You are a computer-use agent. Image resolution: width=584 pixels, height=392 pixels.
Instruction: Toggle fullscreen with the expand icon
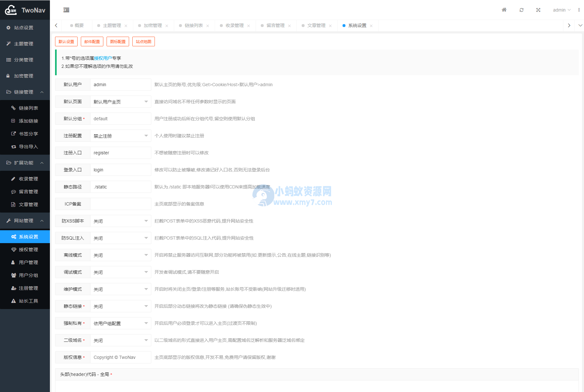538,10
